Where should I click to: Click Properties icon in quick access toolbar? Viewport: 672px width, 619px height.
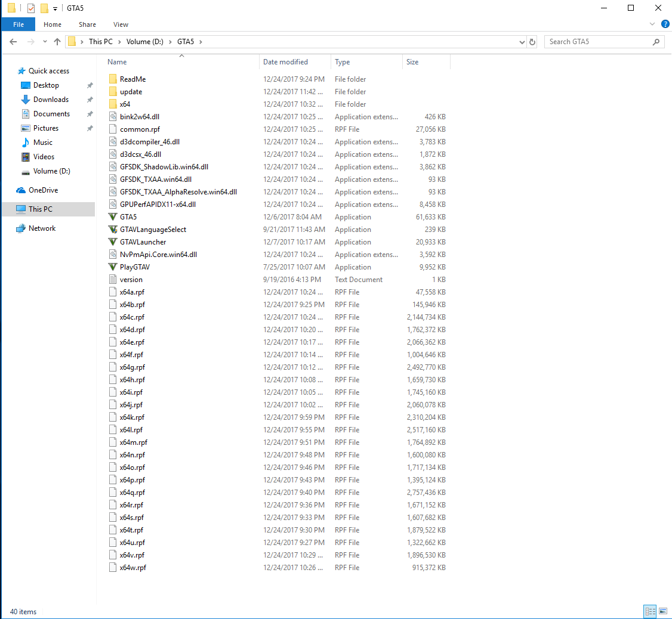click(x=31, y=8)
